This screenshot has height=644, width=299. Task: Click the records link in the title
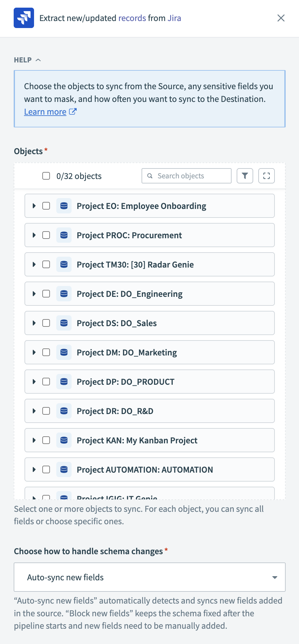[x=132, y=18]
